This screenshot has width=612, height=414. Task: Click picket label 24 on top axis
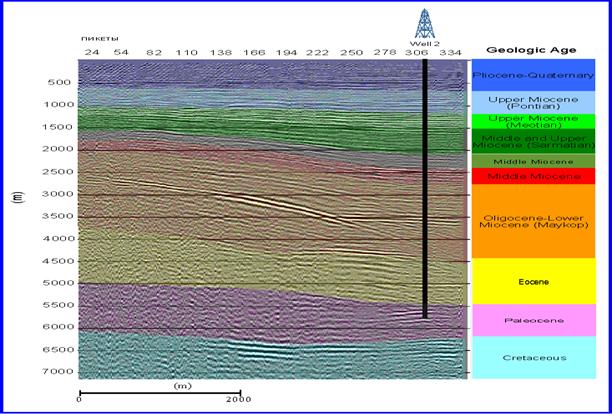point(92,52)
